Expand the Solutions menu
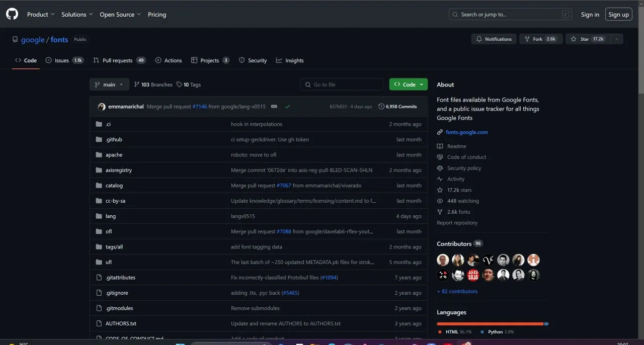644x345 pixels. pos(77,15)
